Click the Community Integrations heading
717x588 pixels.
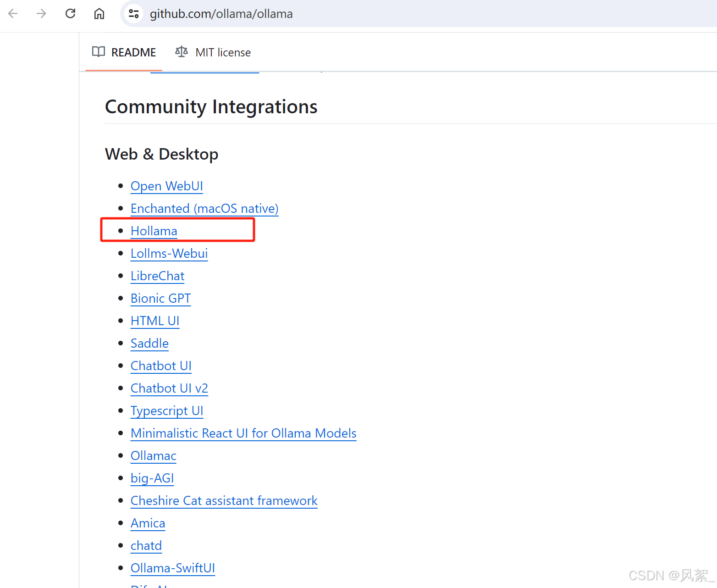211,107
